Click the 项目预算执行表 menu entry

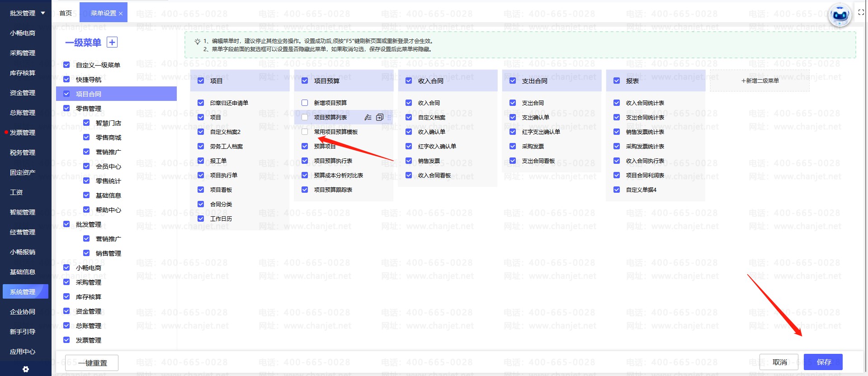[x=333, y=161]
